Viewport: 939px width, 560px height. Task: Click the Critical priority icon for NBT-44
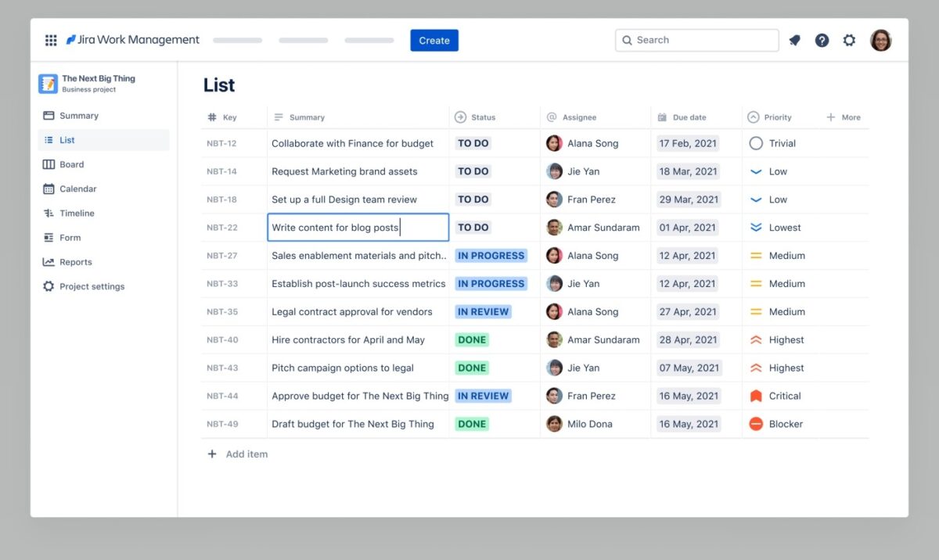pos(756,396)
